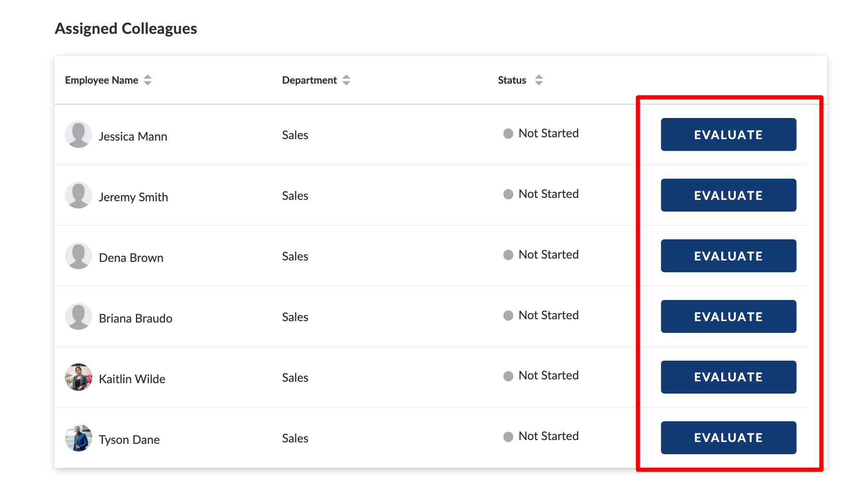Viewport: 868px width, 481px height.
Task: Click Sales department in Tyson Dane's row
Action: (295, 438)
